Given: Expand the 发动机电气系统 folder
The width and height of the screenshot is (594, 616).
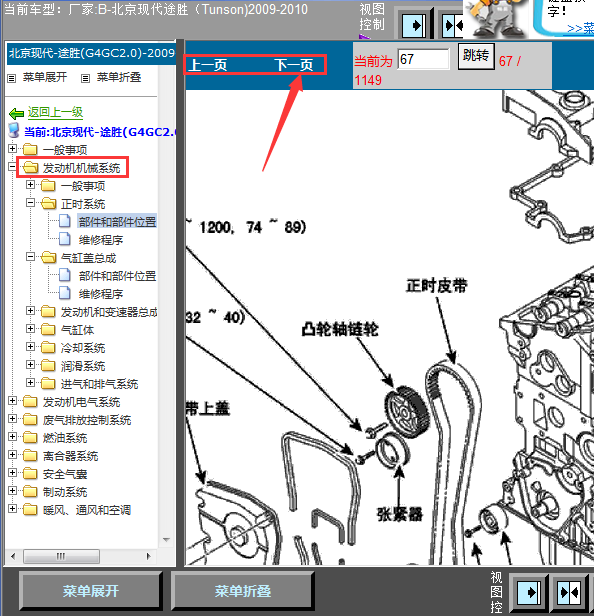Looking at the screenshot, I should [12, 401].
